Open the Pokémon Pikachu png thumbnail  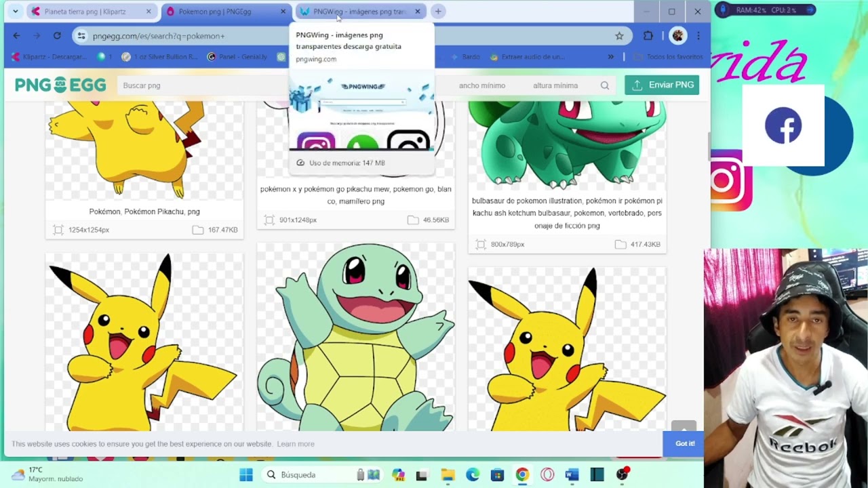[x=144, y=150]
